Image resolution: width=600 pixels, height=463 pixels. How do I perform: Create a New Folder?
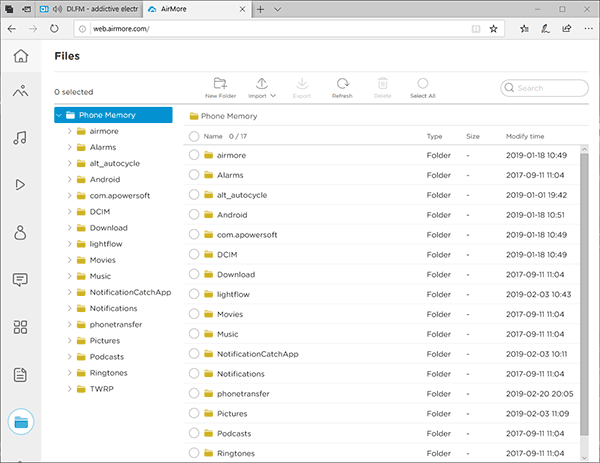(220, 88)
